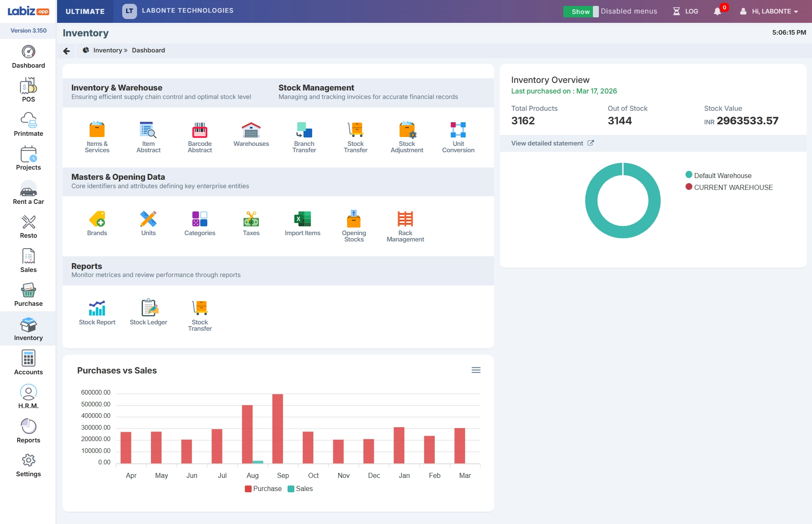Click the Inventory breadcrumb link

[107, 50]
